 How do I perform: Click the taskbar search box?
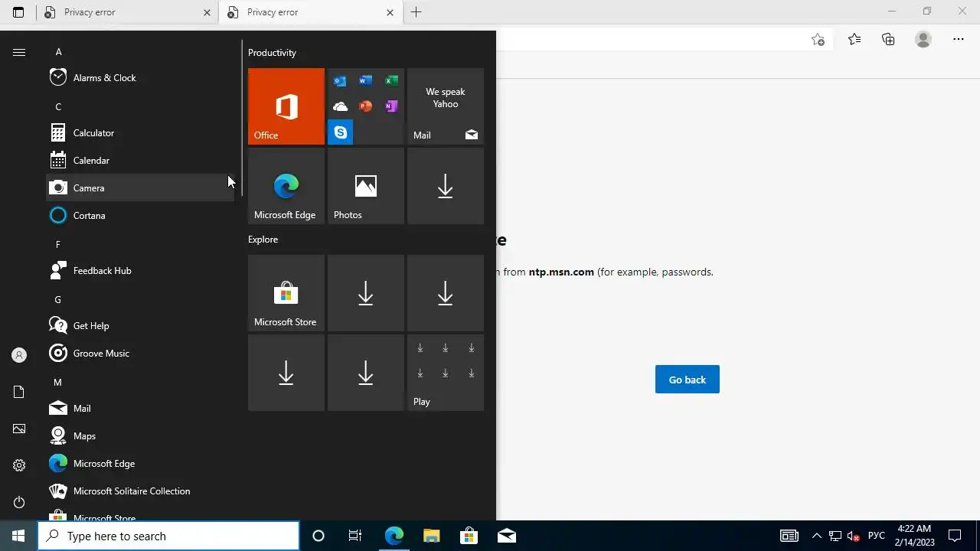(x=168, y=536)
